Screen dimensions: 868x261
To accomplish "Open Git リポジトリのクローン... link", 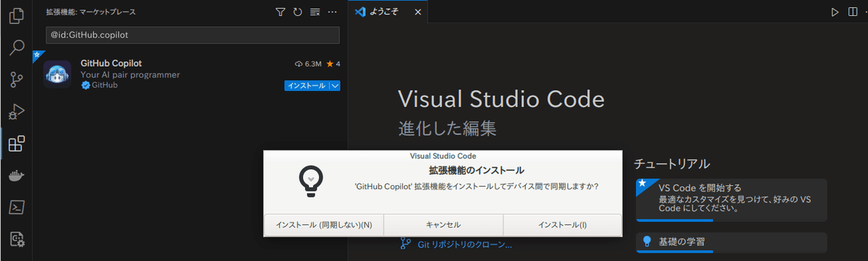I will click(464, 244).
